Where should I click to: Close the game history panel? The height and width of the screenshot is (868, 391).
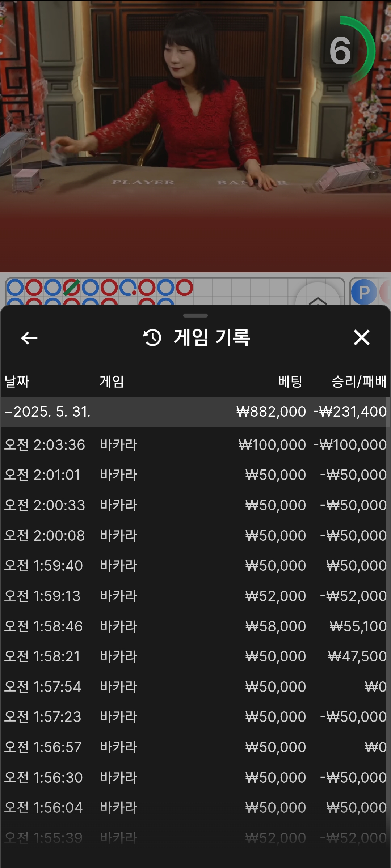pos(361,338)
